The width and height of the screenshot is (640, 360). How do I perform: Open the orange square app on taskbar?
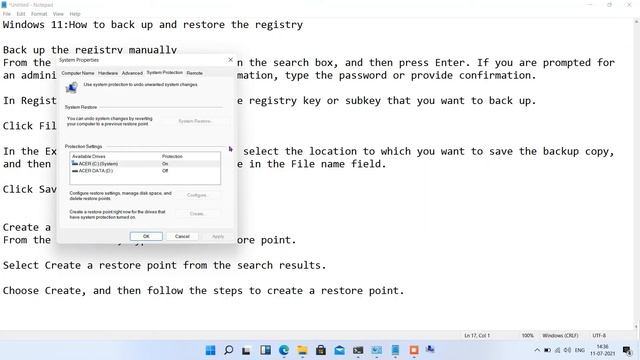coord(414,350)
